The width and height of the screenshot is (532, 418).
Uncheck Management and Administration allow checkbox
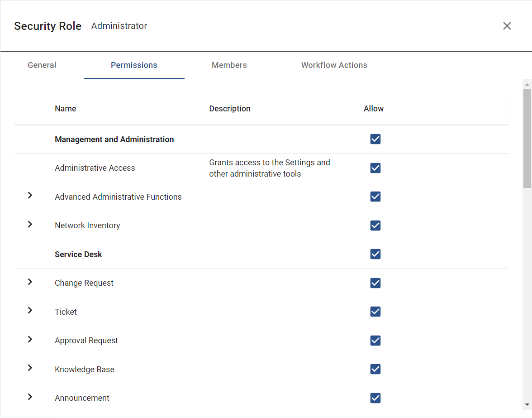coord(375,139)
